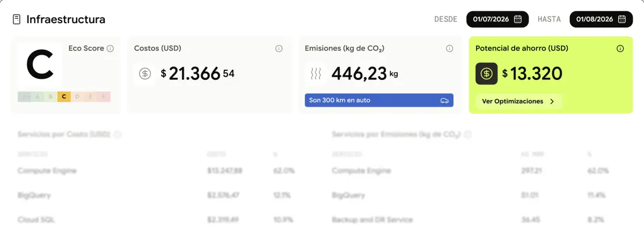Click the HASTA label

click(550, 19)
